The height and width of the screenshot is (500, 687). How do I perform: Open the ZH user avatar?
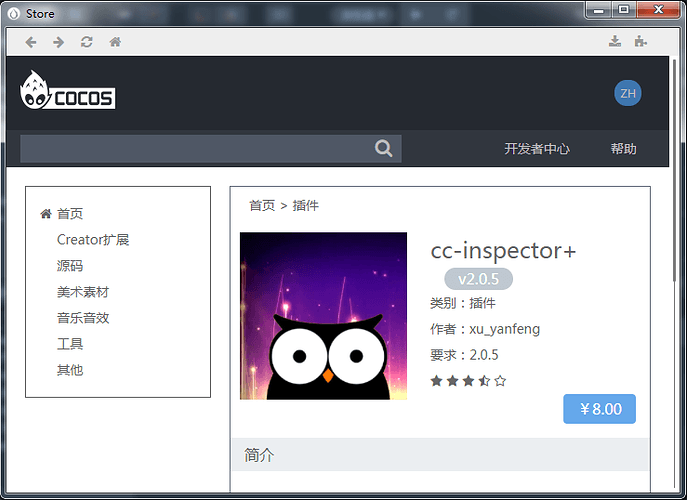point(627,93)
